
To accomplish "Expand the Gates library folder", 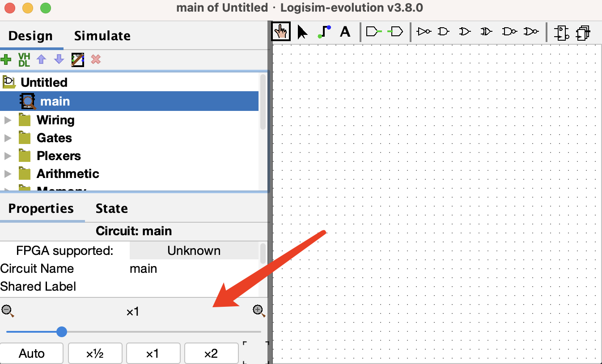I will (8, 138).
